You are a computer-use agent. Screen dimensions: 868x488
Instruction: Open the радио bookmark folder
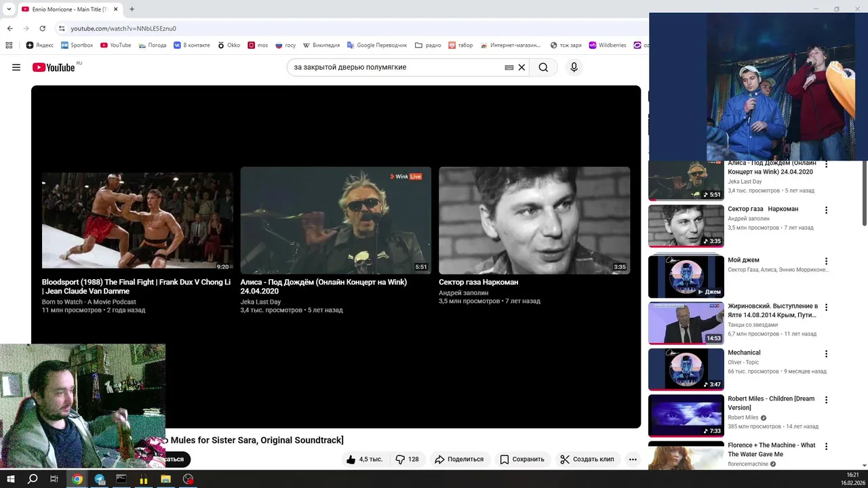tap(428, 45)
